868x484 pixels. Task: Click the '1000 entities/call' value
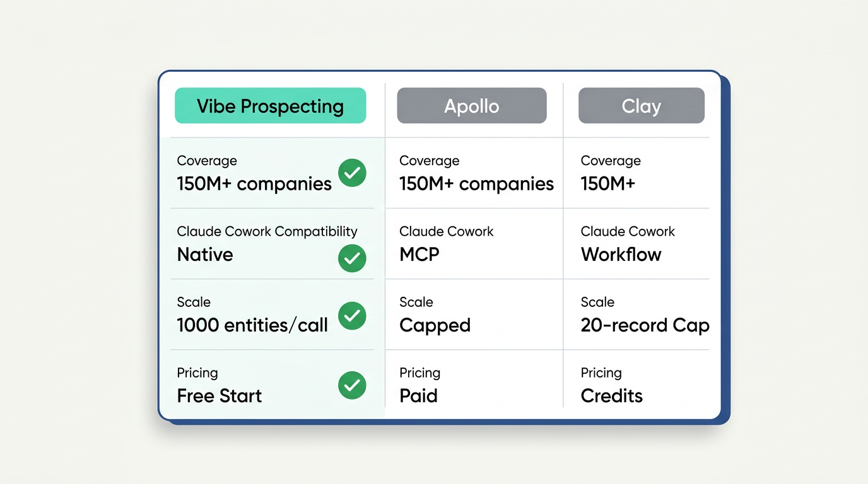click(252, 325)
